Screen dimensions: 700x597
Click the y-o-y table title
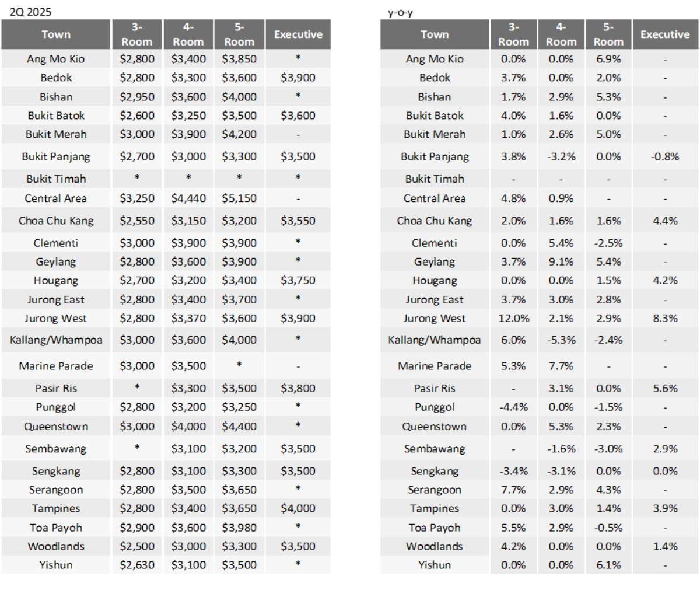[400, 12]
